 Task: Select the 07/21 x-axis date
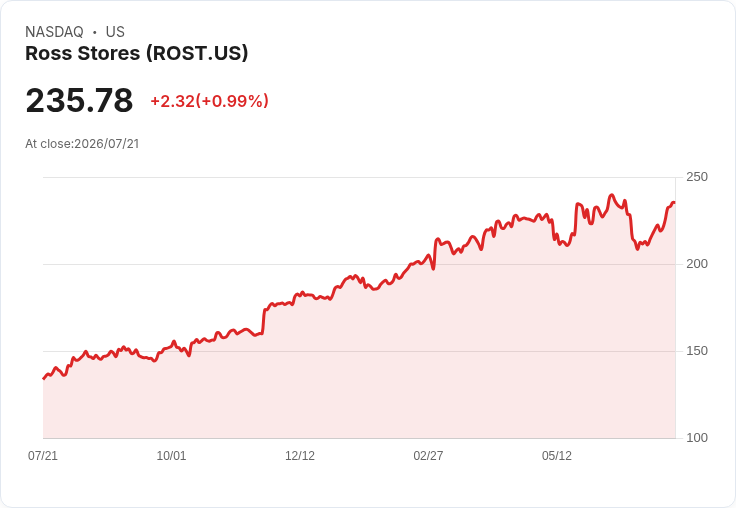click(43, 455)
